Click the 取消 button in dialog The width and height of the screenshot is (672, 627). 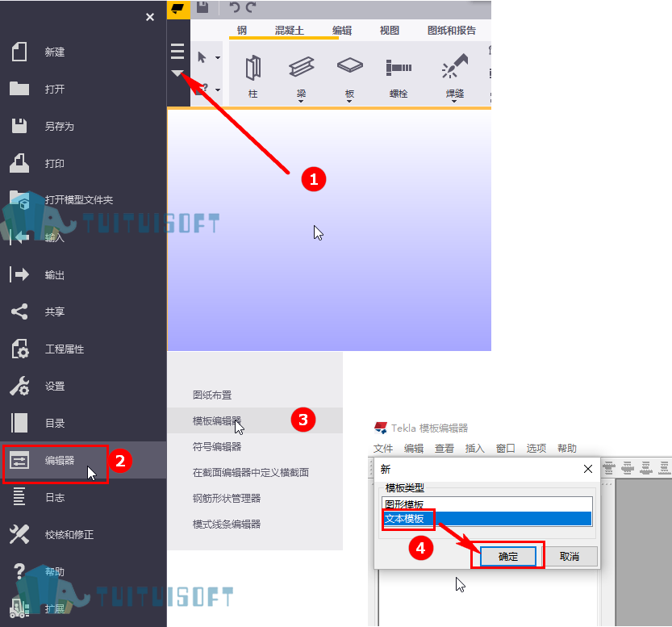pyautogui.click(x=570, y=556)
